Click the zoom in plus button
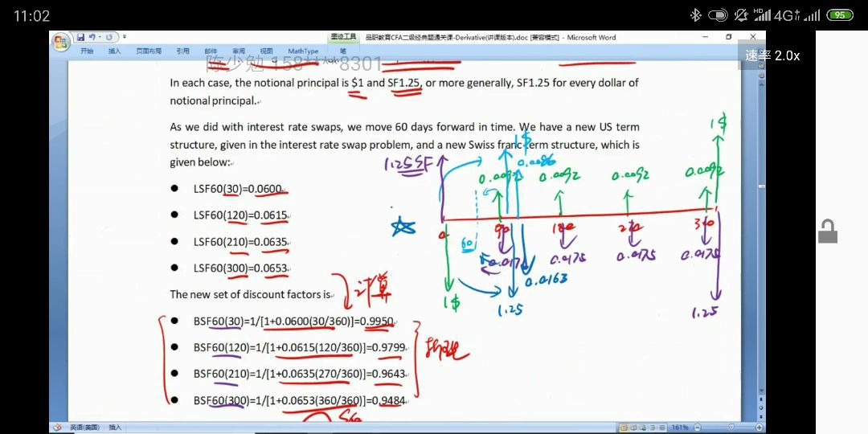868x434 pixels. coord(759,428)
